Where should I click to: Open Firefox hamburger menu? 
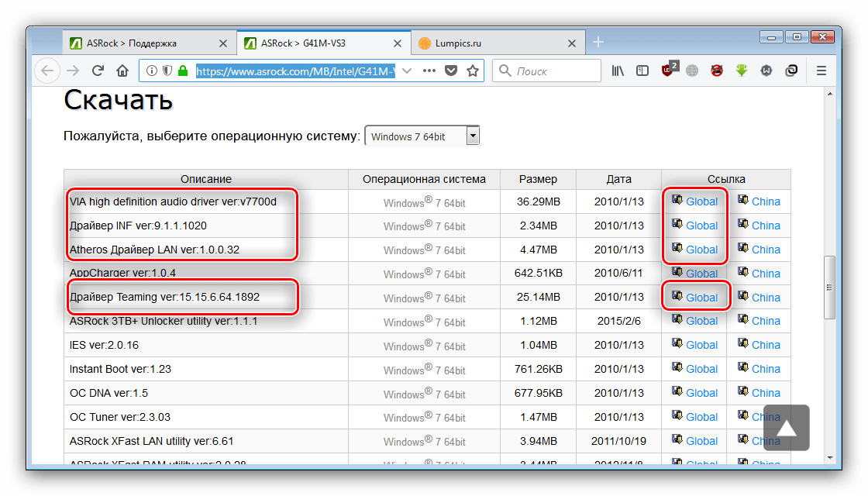[x=821, y=71]
